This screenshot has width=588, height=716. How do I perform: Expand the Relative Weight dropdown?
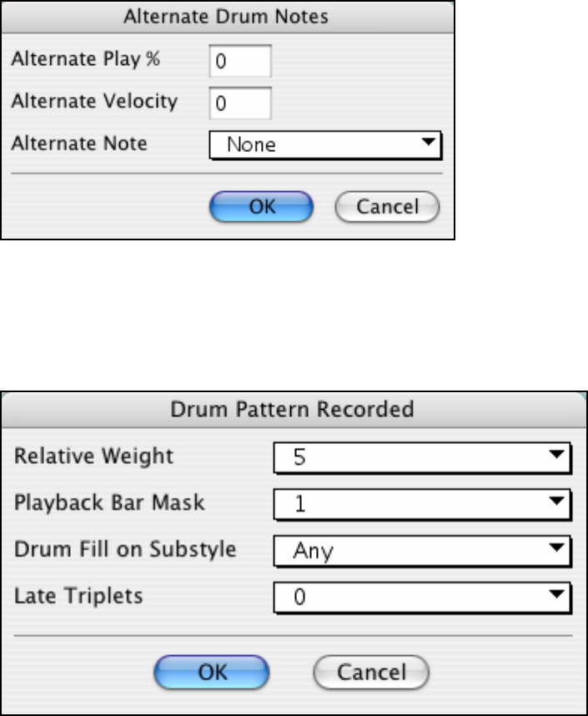coord(422,458)
